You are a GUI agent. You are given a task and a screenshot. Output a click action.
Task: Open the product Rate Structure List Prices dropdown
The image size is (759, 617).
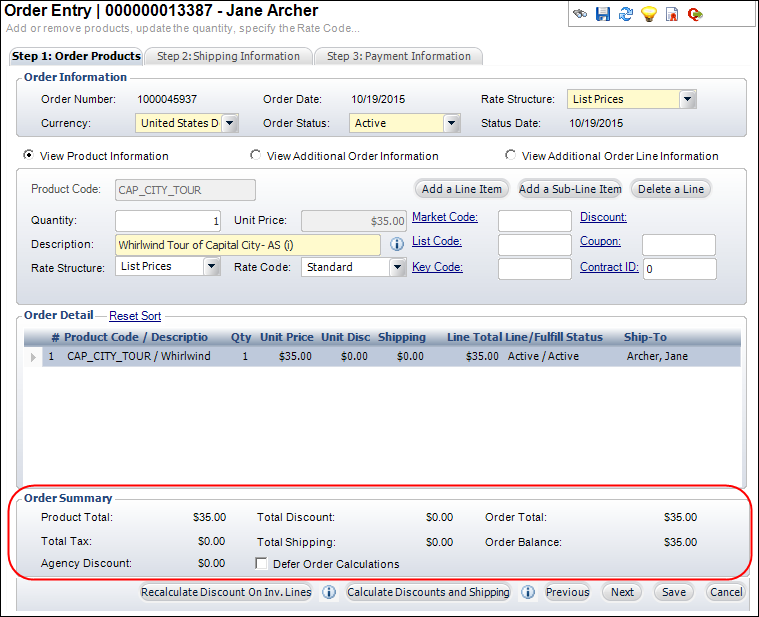tap(212, 266)
